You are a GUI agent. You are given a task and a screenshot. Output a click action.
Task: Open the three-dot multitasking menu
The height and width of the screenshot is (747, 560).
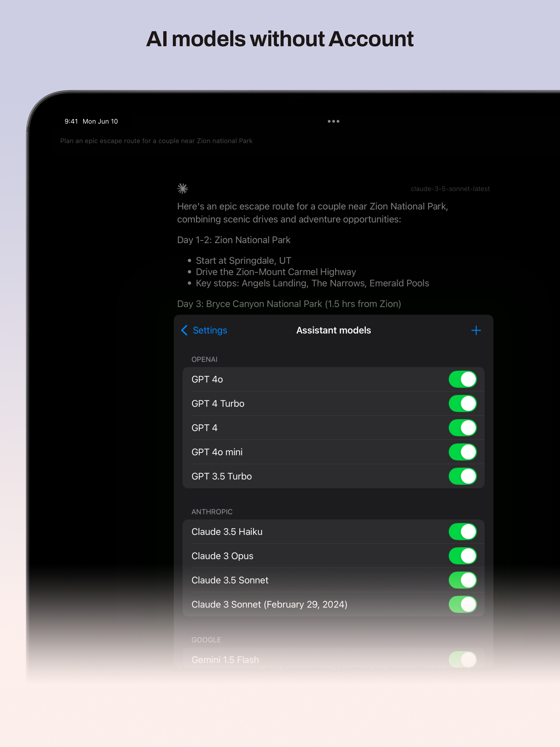coord(333,121)
